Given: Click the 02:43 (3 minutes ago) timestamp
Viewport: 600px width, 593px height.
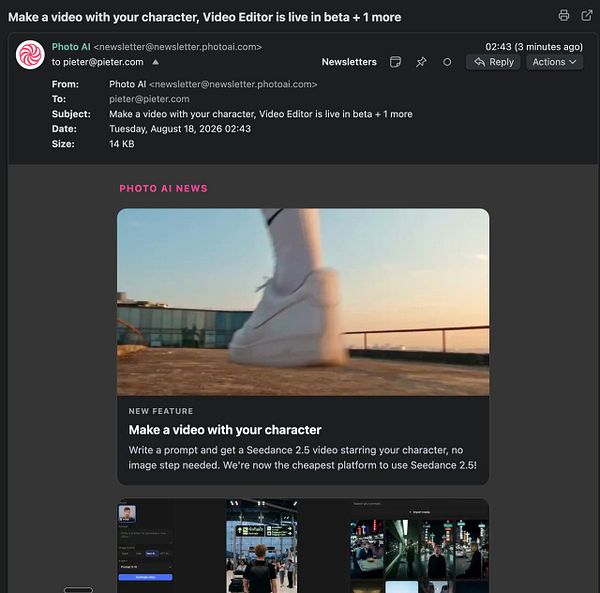Looking at the screenshot, I should pyautogui.click(x=534, y=47).
